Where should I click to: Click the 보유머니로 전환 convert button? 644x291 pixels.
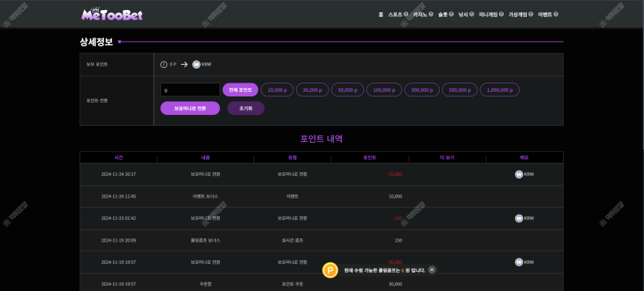pyautogui.click(x=191, y=108)
